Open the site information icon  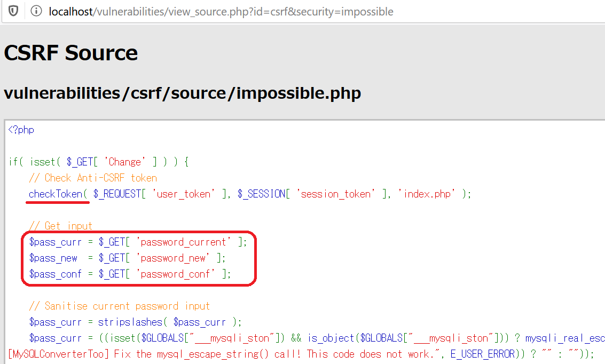[x=36, y=11]
